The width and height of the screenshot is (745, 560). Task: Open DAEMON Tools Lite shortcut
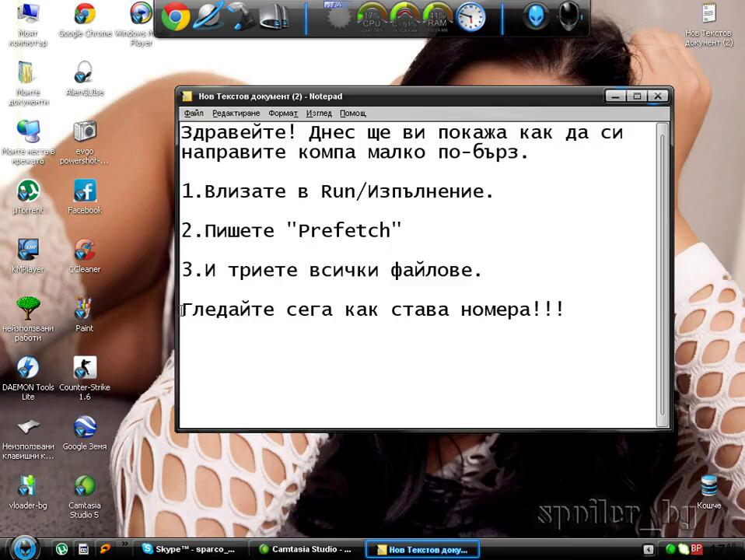click(x=28, y=369)
